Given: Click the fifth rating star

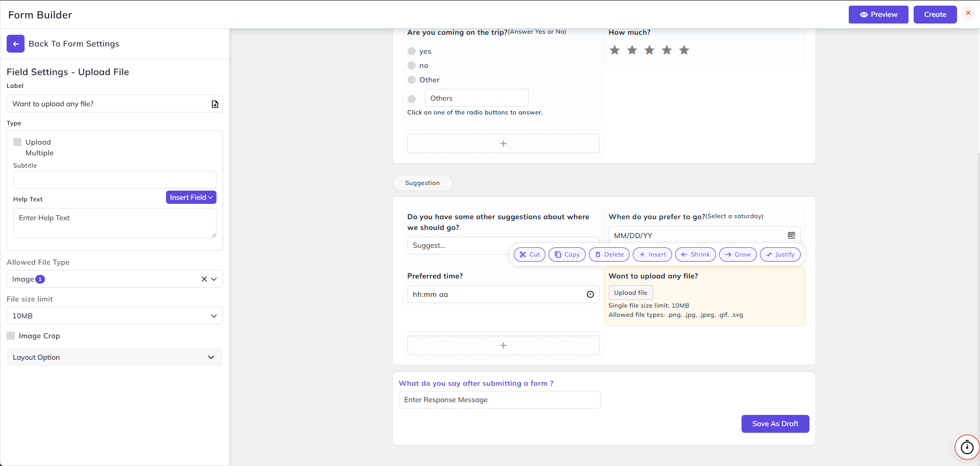Looking at the screenshot, I should [x=684, y=50].
